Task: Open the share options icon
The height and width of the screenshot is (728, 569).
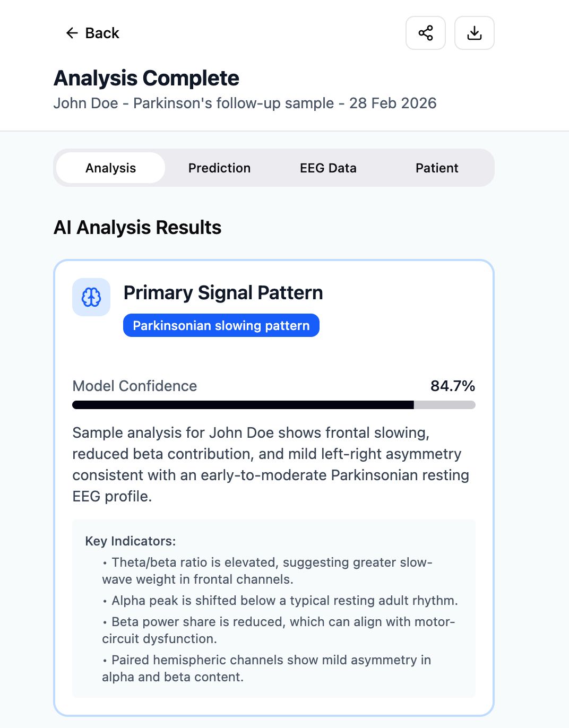Action: [x=425, y=33]
